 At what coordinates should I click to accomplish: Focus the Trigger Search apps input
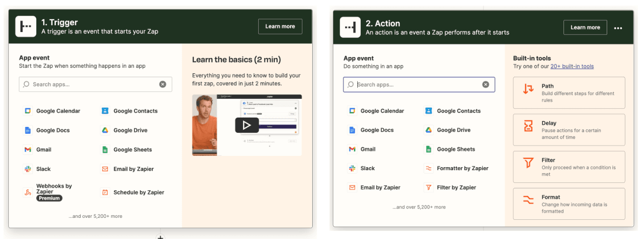(x=95, y=84)
